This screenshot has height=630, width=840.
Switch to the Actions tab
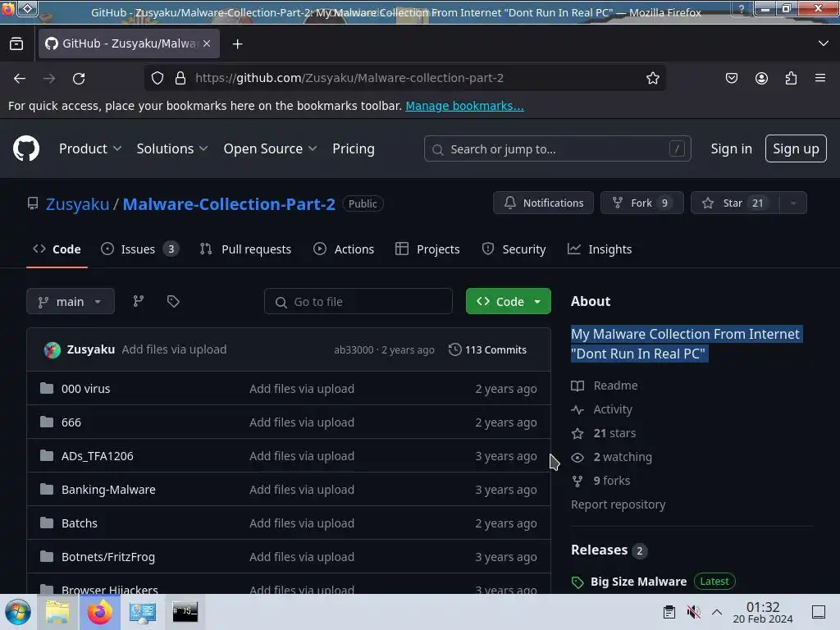pos(344,249)
